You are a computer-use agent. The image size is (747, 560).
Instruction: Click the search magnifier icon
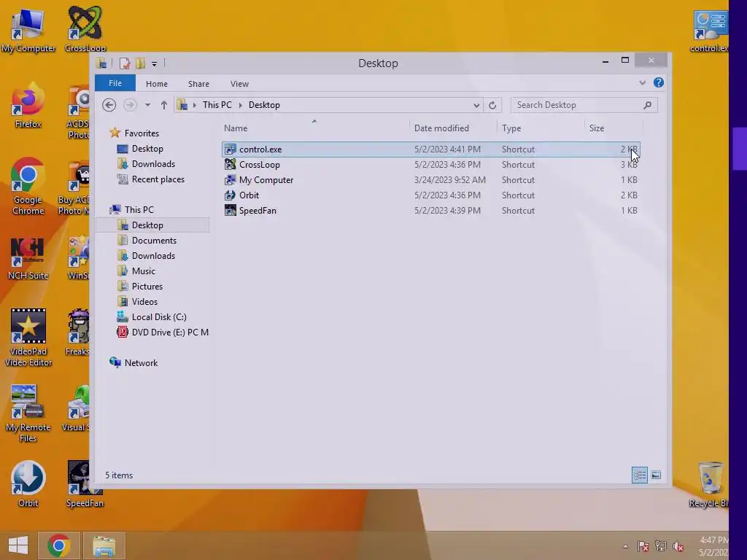point(648,105)
